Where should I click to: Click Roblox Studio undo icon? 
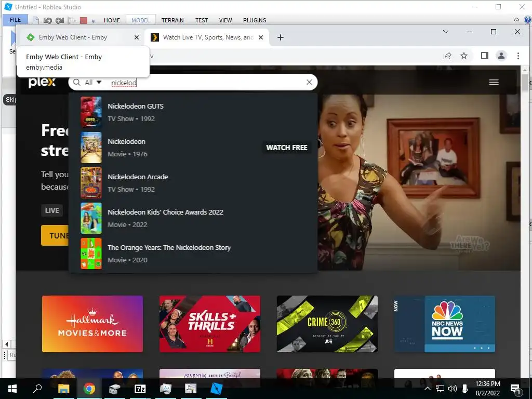47,20
